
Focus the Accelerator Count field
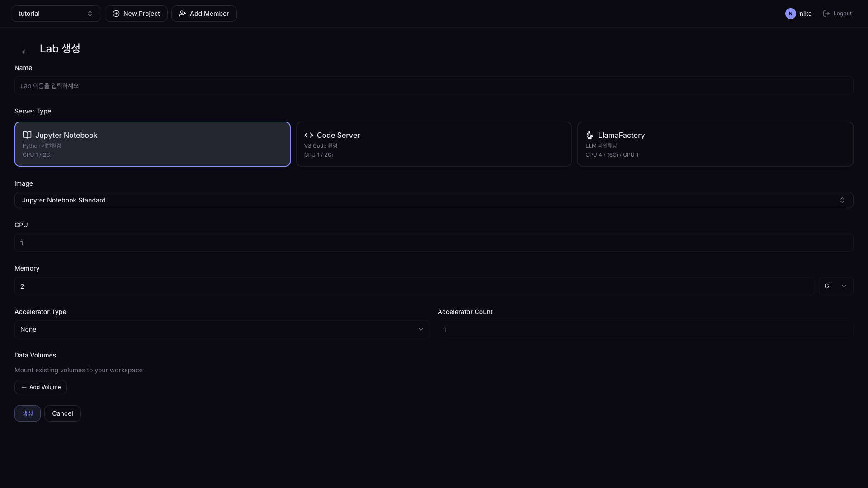coord(645,329)
